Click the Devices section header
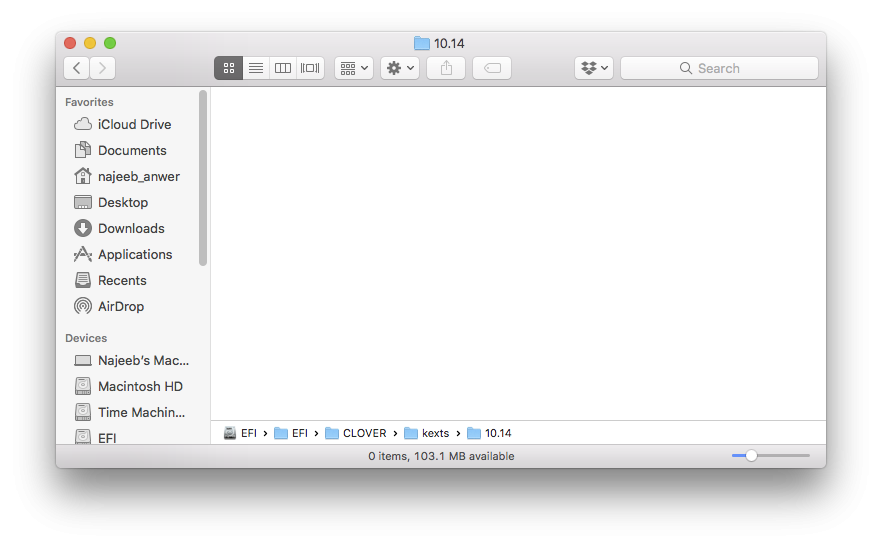 tap(86, 338)
